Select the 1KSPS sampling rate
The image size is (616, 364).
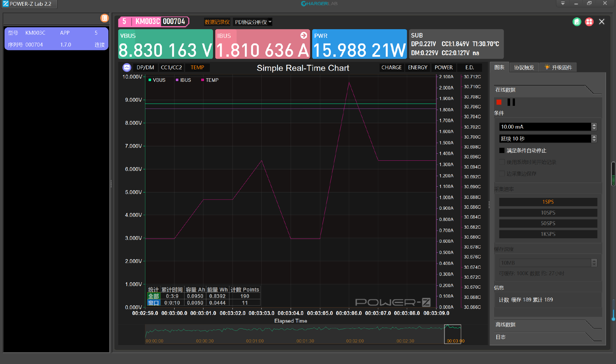tap(548, 234)
